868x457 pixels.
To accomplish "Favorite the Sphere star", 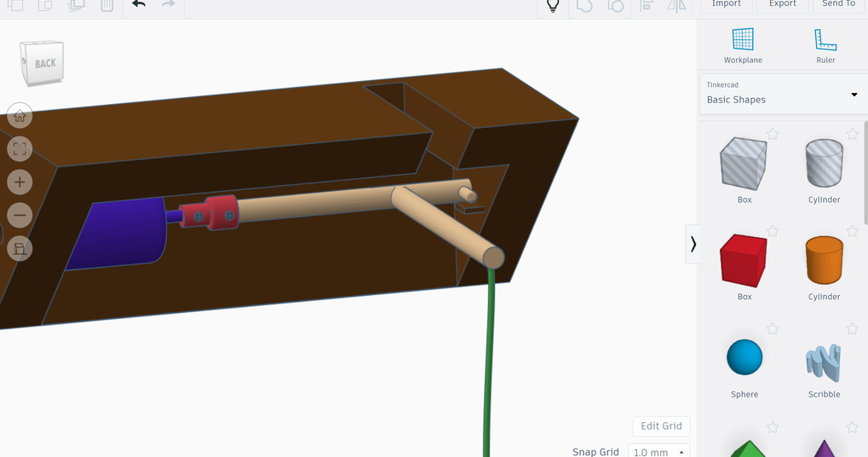I will click(x=773, y=329).
